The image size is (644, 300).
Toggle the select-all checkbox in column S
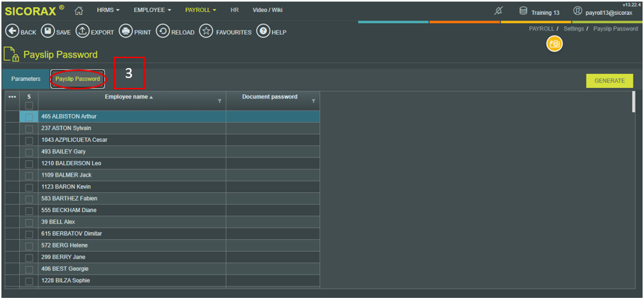[29, 106]
